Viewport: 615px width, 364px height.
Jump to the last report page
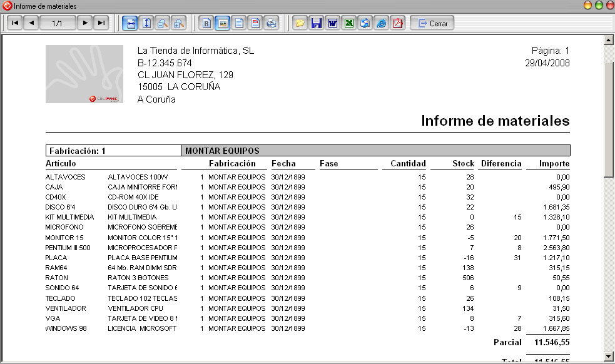101,23
